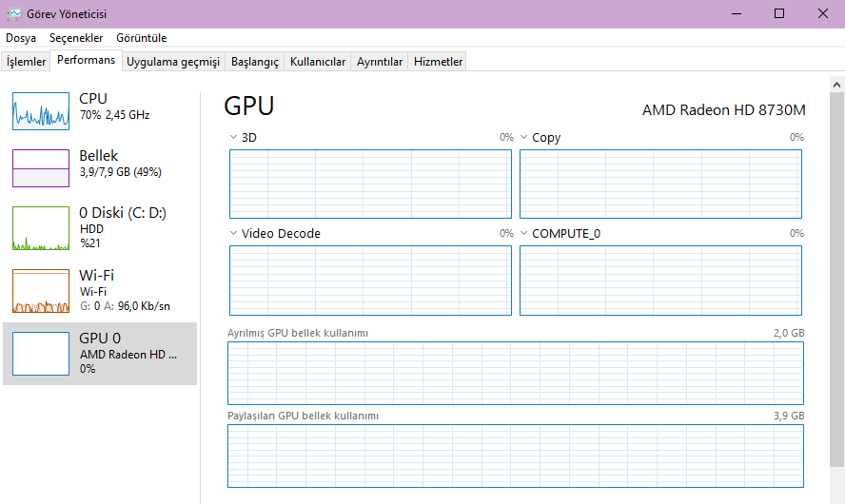Select the GPU 0 graph thumbnail

coord(41,354)
